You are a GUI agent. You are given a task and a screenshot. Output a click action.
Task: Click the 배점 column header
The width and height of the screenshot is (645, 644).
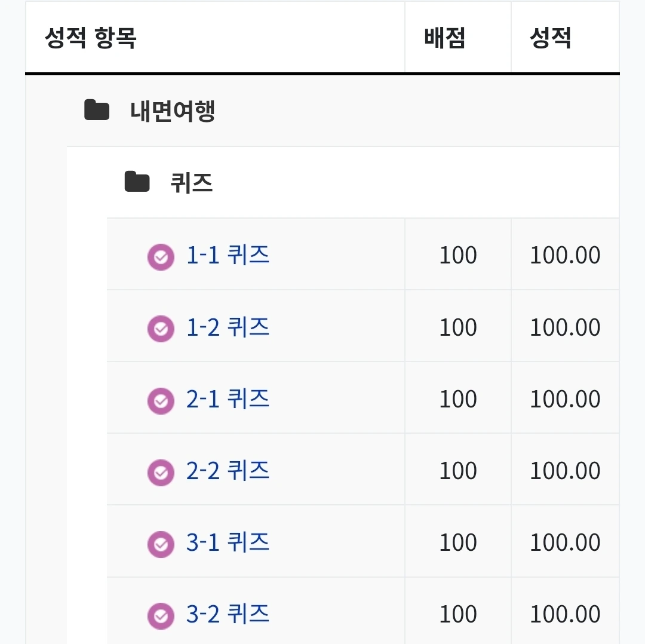point(445,38)
